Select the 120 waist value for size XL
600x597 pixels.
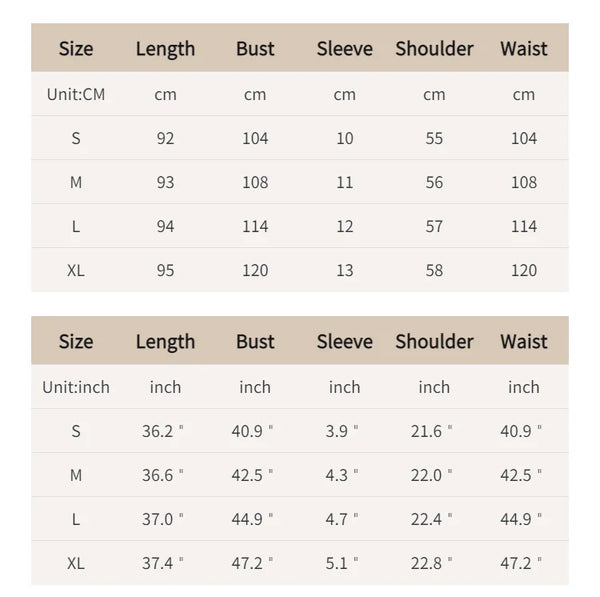coord(524,270)
